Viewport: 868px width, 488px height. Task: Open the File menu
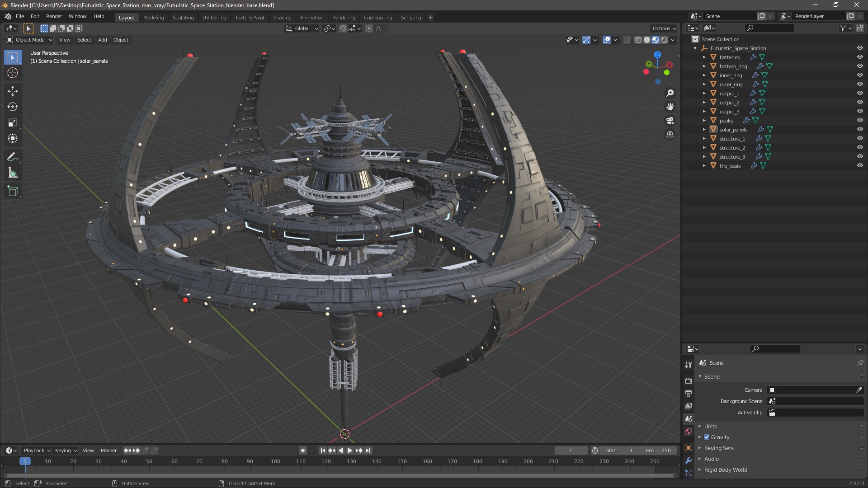point(20,16)
